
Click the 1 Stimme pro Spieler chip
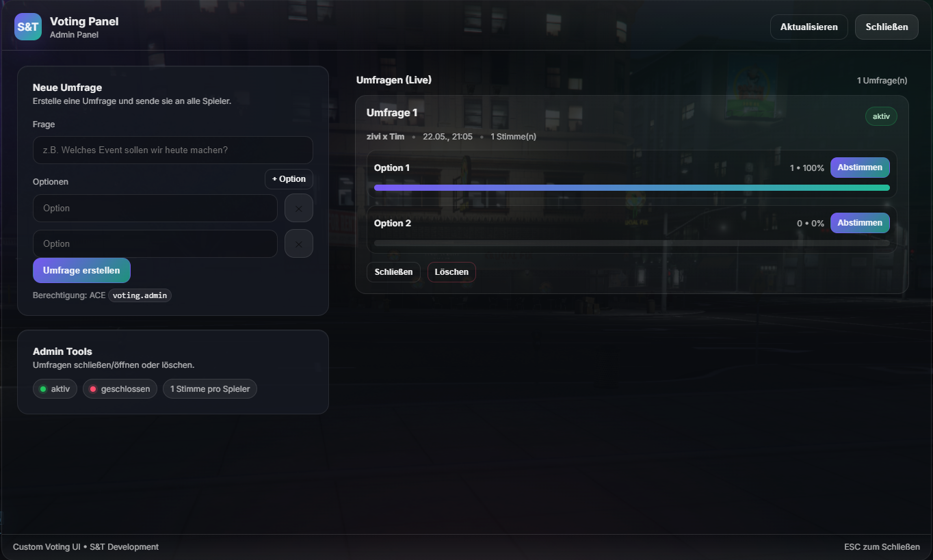click(210, 389)
